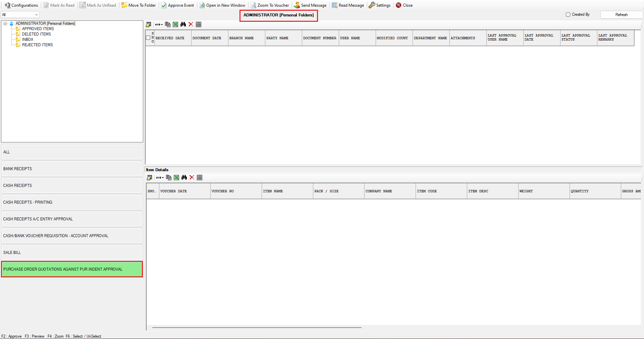Click the copy icon in Item Details toolbar
Image resolution: width=644 pixels, height=339 pixels.
pyautogui.click(x=169, y=178)
